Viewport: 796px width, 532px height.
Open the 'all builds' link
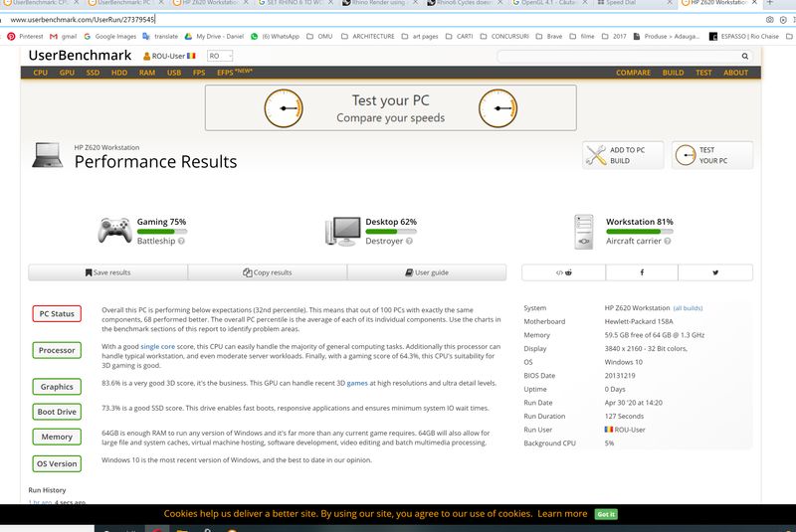688,308
